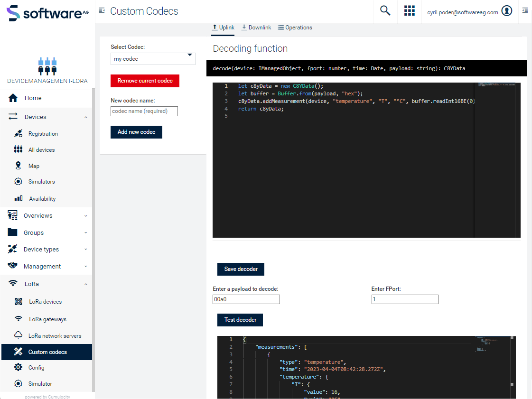The height and width of the screenshot is (399, 532).
Task: Click Remove current codec button
Action: [145, 81]
